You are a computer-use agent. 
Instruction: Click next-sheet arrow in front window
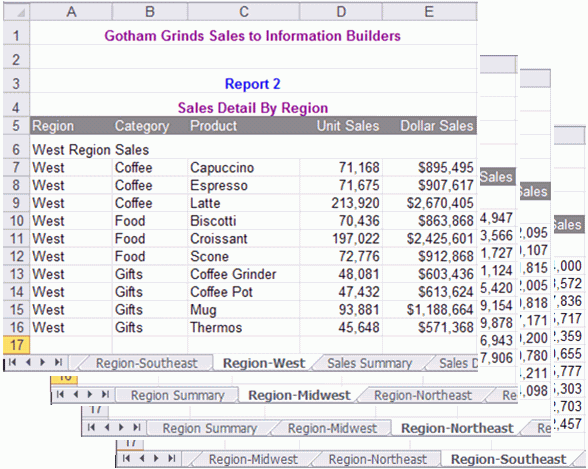click(42, 362)
